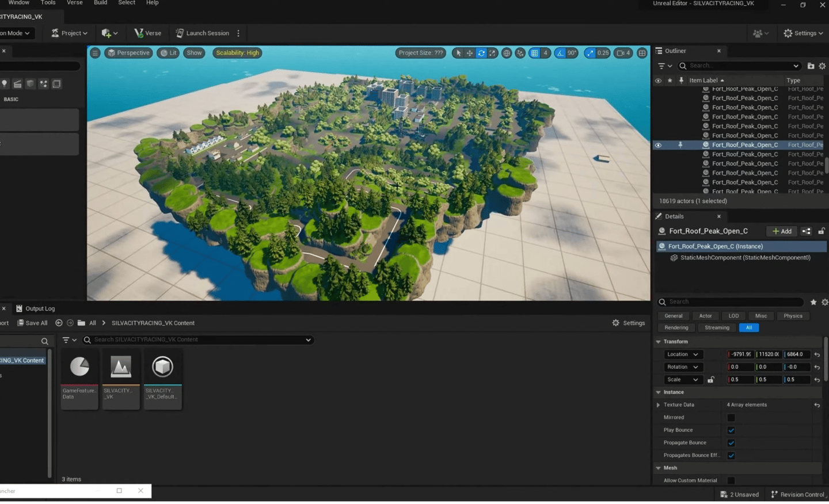Toggle the Scale lock ratio icon
Screen dimensions: 829x504
click(711, 380)
